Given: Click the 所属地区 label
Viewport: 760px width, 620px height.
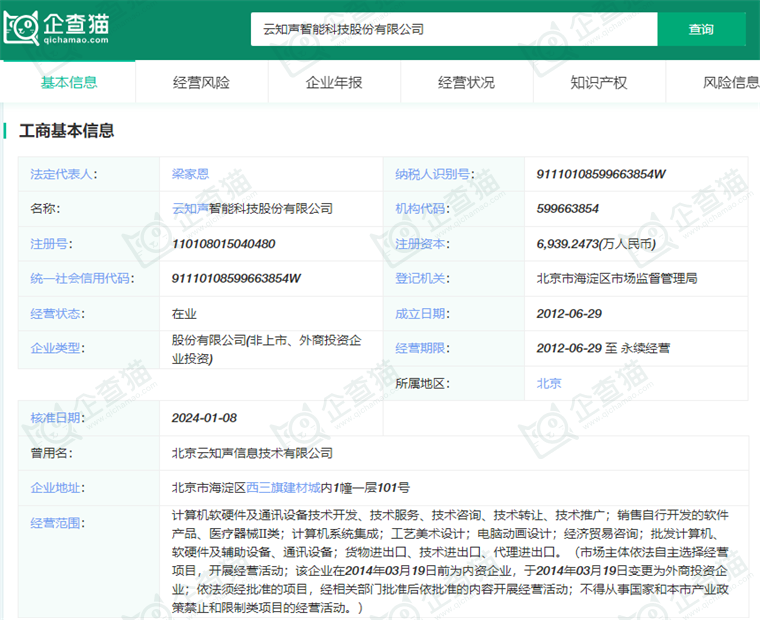Looking at the screenshot, I should point(422,383).
